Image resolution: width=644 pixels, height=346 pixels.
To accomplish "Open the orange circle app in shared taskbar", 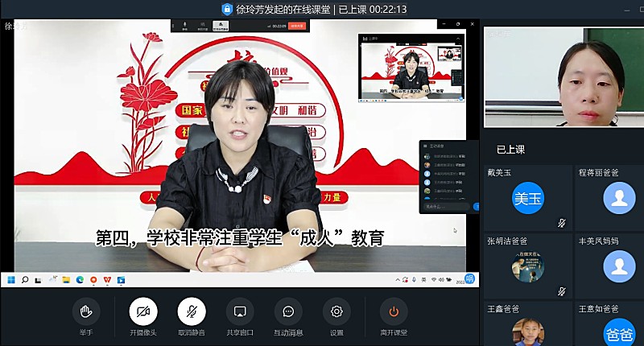I will coord(93,280).
